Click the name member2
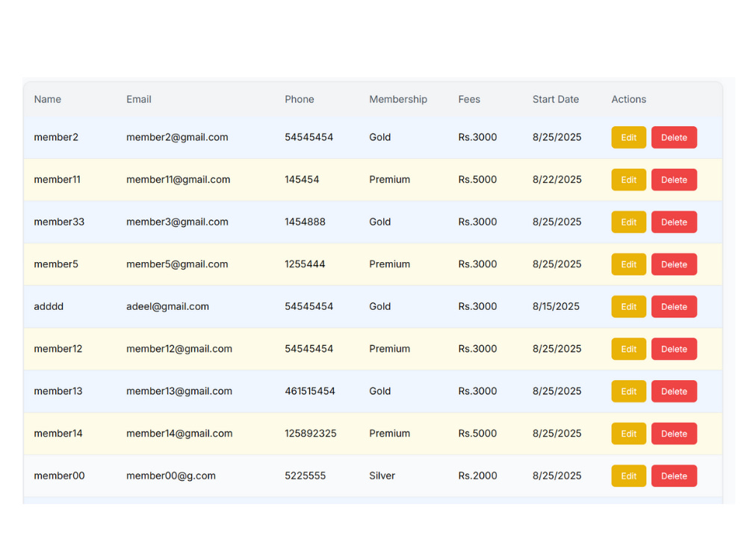 (56, 137)
